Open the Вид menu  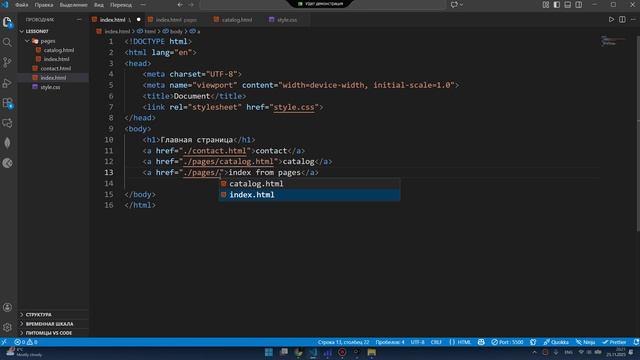tap(99, 5)
